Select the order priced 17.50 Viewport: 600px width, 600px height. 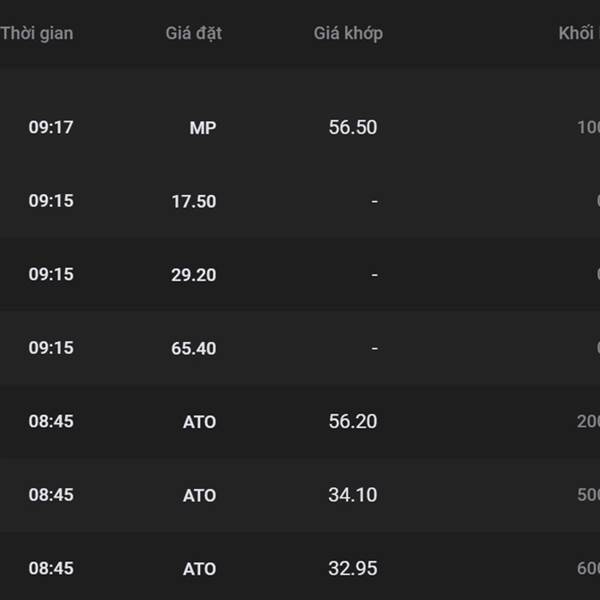click(300, 201)
